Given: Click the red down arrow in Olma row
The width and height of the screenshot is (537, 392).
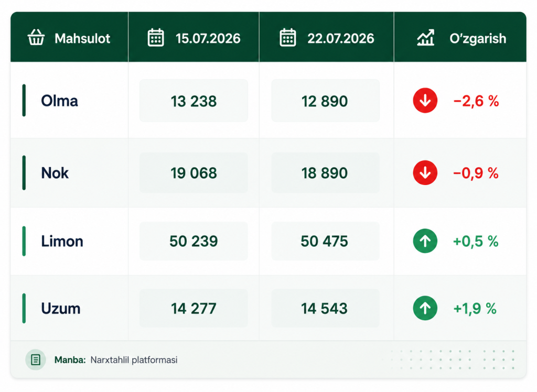Looking at the screenshot, I should coord(425,101).
